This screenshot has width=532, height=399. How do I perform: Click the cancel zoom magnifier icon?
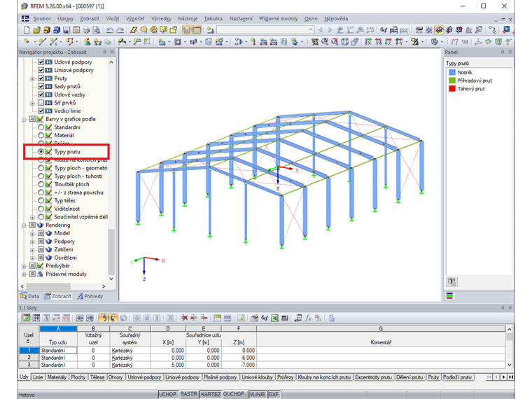coord(335,41)
